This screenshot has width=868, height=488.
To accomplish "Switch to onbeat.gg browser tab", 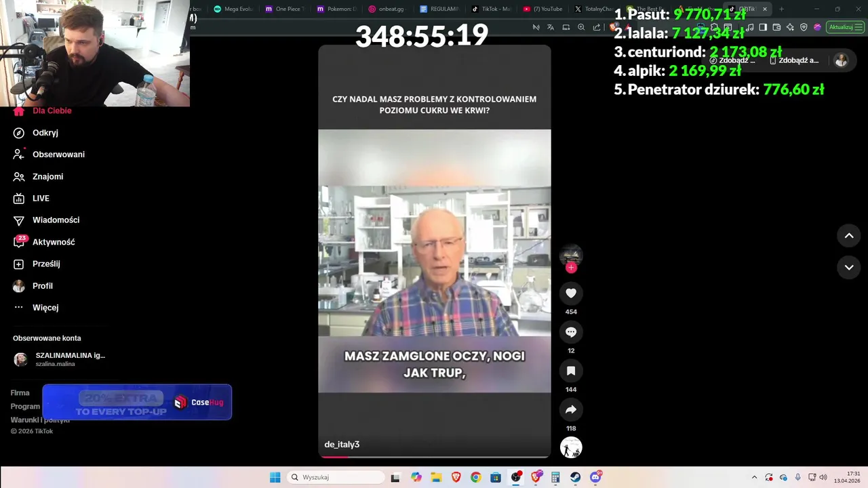I will [x=387, y=9].
